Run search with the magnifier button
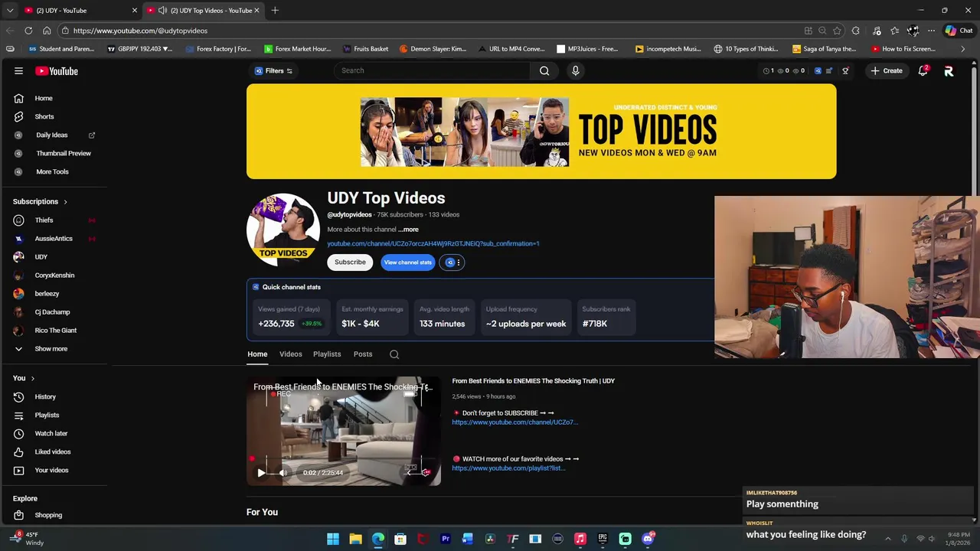This screenshot has width=980, height=551. click(x=544, y=70)
